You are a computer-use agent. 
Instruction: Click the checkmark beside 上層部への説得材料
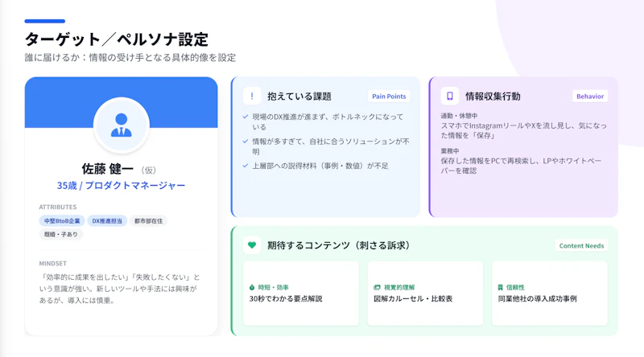click(x=246, y=166)
